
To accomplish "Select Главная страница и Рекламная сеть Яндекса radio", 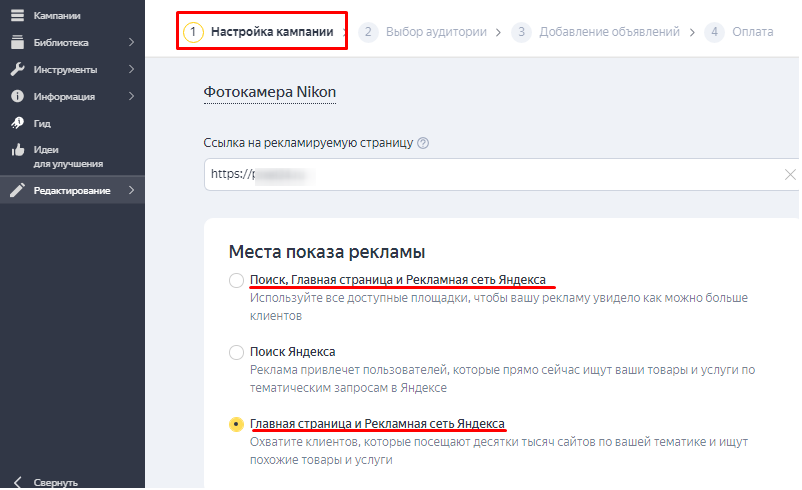I will coord(236,424).
